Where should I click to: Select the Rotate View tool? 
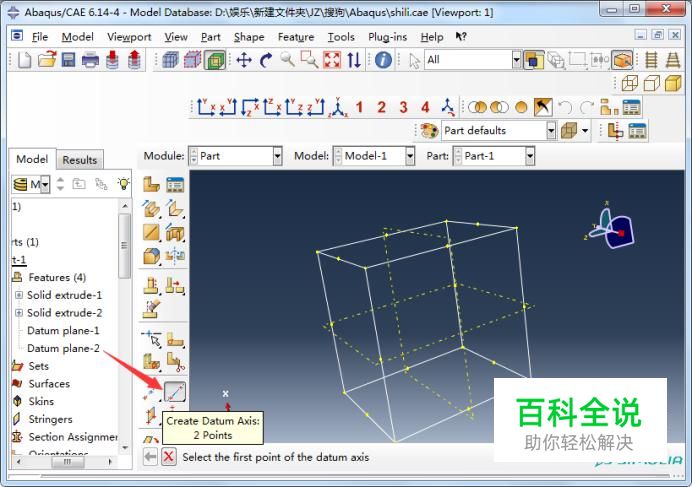pyautogui.click(x=266, y=60)
